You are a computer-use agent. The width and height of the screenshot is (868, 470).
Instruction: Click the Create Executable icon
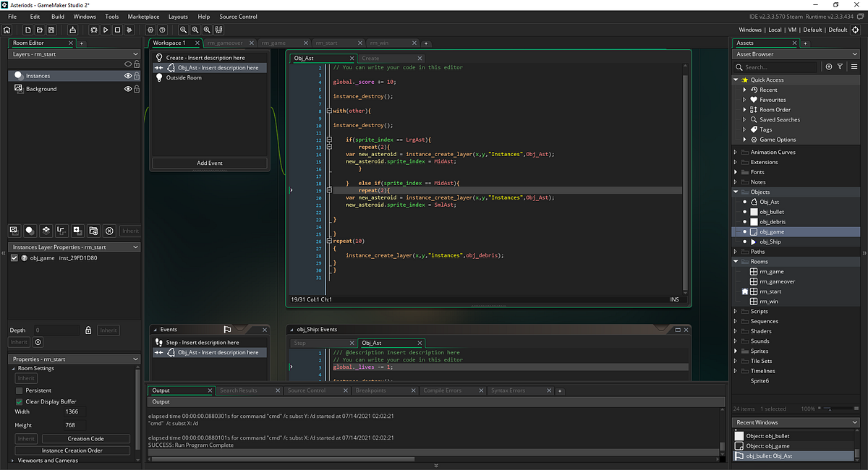click(72, 30)
